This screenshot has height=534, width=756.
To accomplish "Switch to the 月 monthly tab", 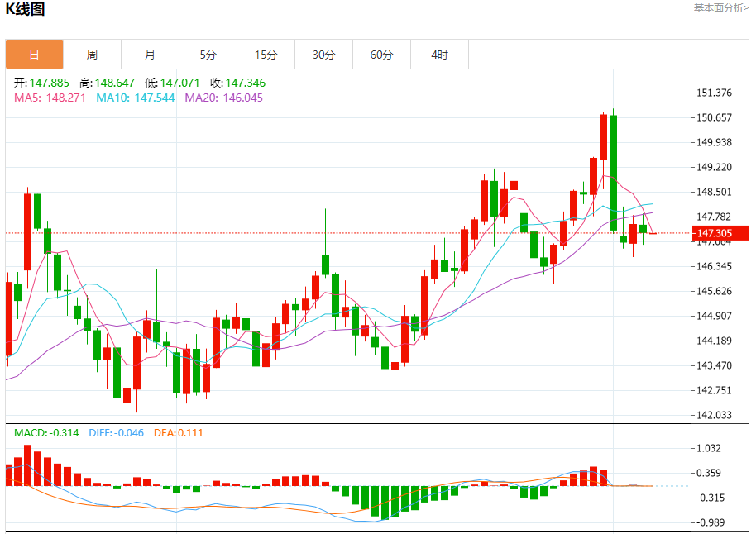I will pyautogui.click(x=150, y=55).
